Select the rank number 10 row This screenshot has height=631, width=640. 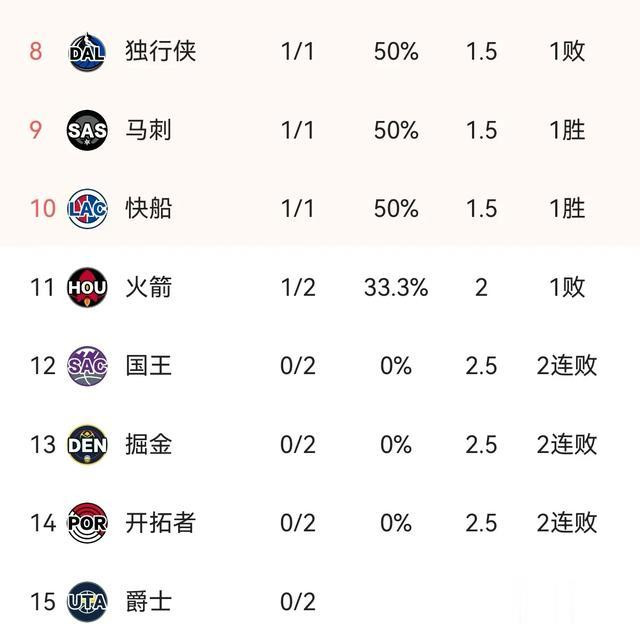point(320,209)
